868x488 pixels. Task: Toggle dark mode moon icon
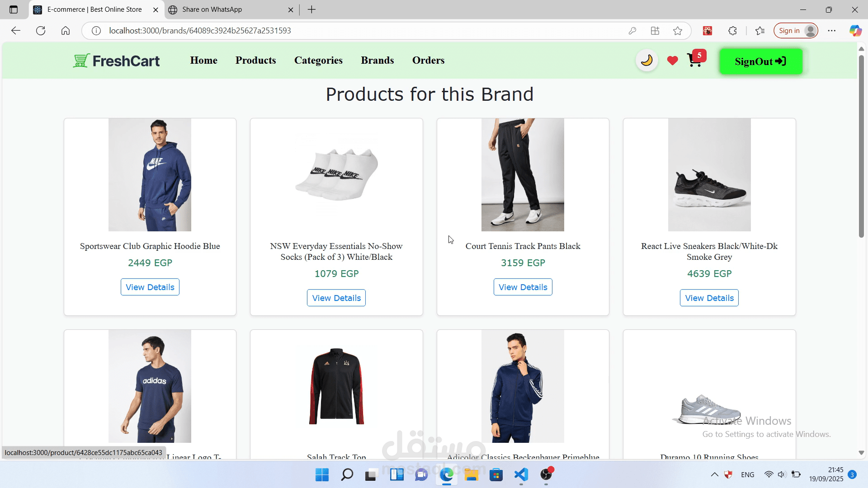click(x=646, y=61)
